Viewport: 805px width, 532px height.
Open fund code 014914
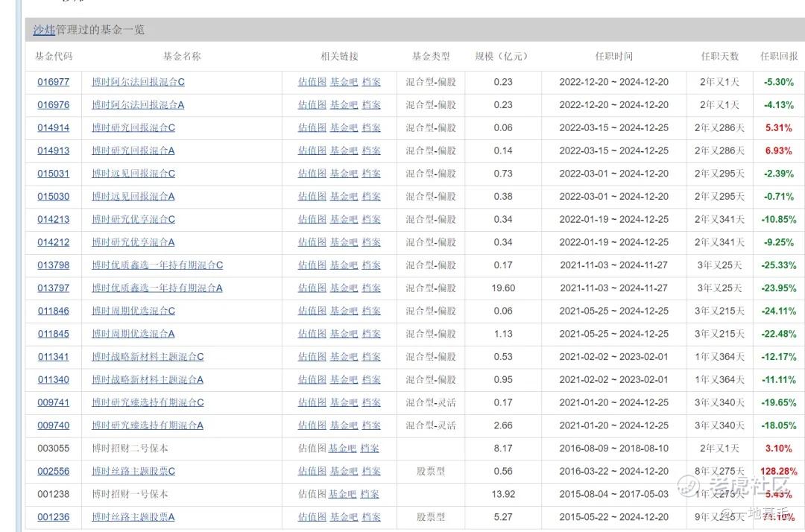coord(54,127)
